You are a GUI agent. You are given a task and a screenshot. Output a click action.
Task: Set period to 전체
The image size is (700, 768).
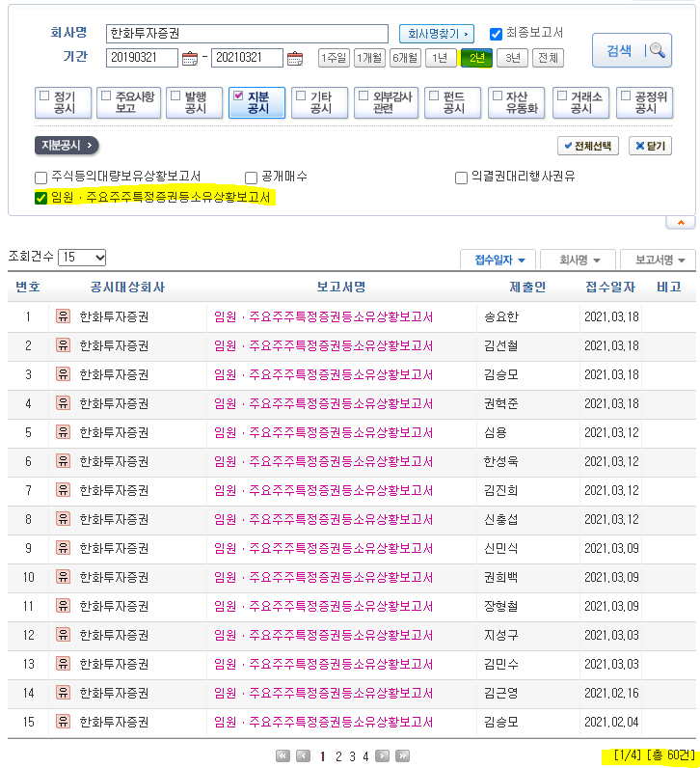[548, 58]
